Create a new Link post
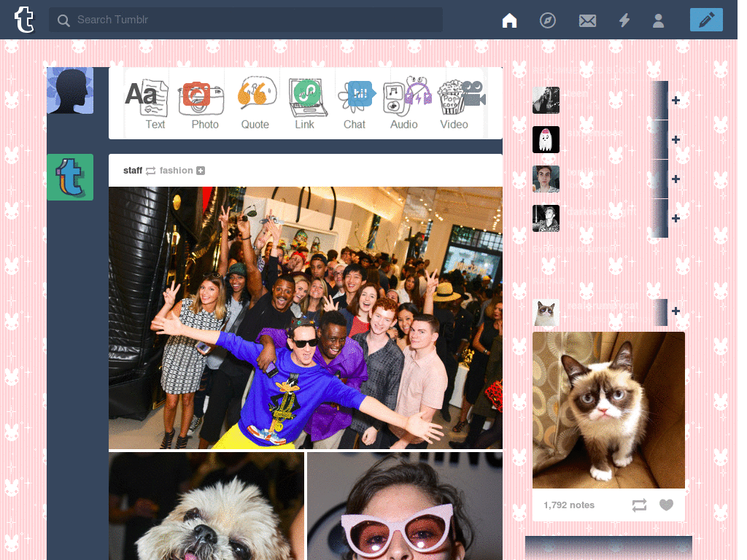747x560 pixels. (307, 104)
